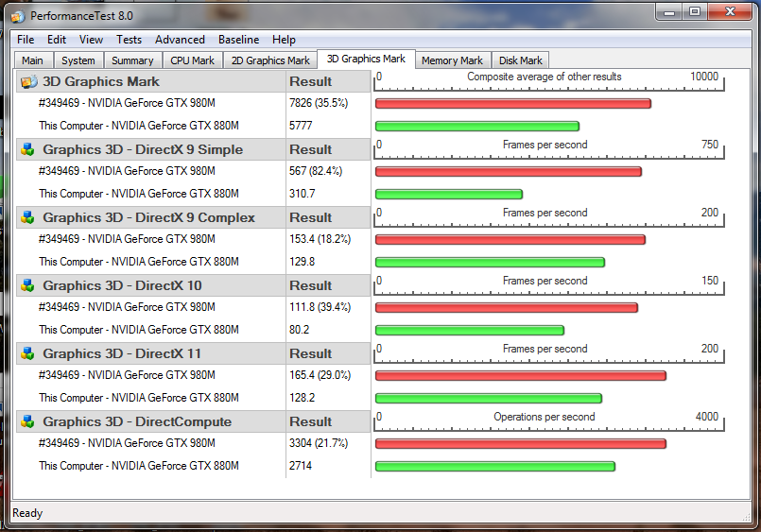The width and height of the screenshot is (761, 532).
Task: Click the green 5777 composite score bar
Action: [477, 126]
